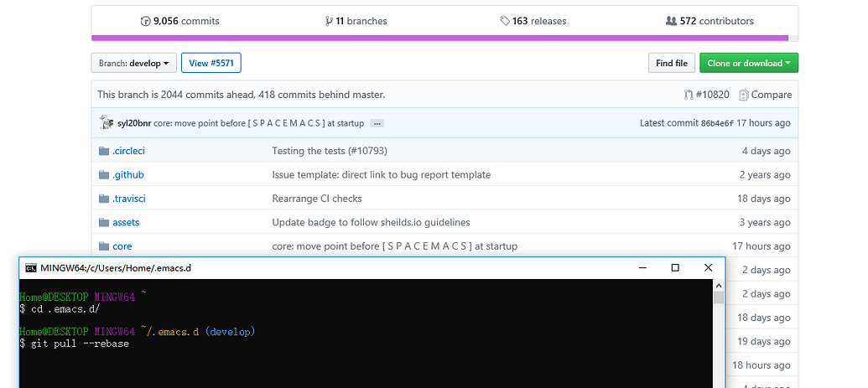View the 11 branches list

(356, 21)
